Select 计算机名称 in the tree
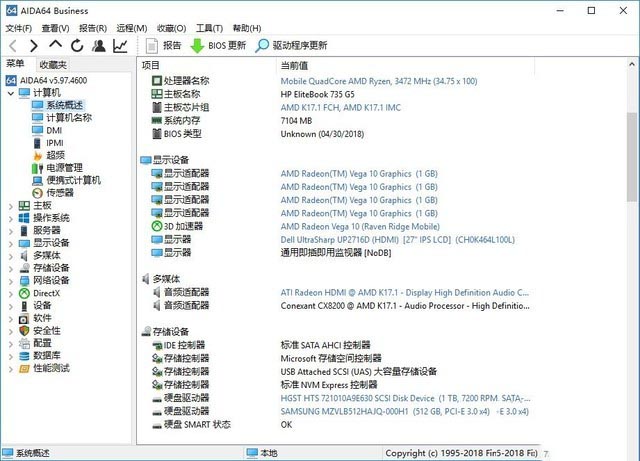Screen dimensions: 640x461 tap(62, 118)
